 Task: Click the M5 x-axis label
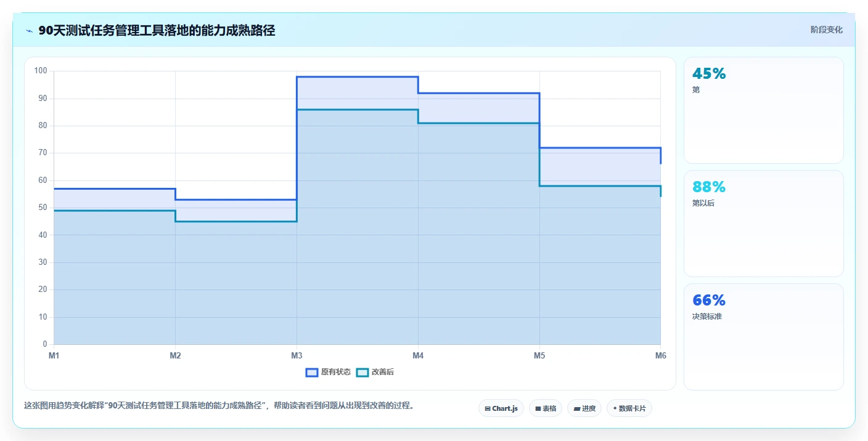click(x=539, y=356)
